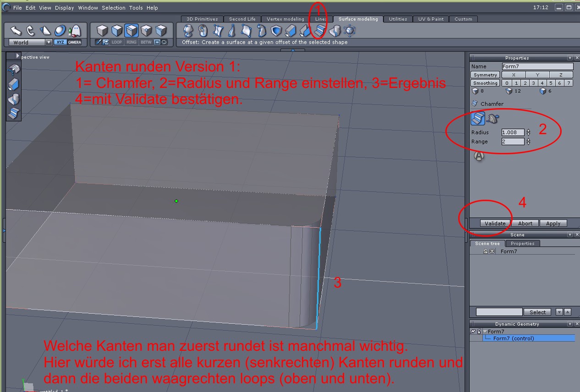Adjust the Range stepper arrows
Viewport: 580px width, 392px height.
click(528, 142)
